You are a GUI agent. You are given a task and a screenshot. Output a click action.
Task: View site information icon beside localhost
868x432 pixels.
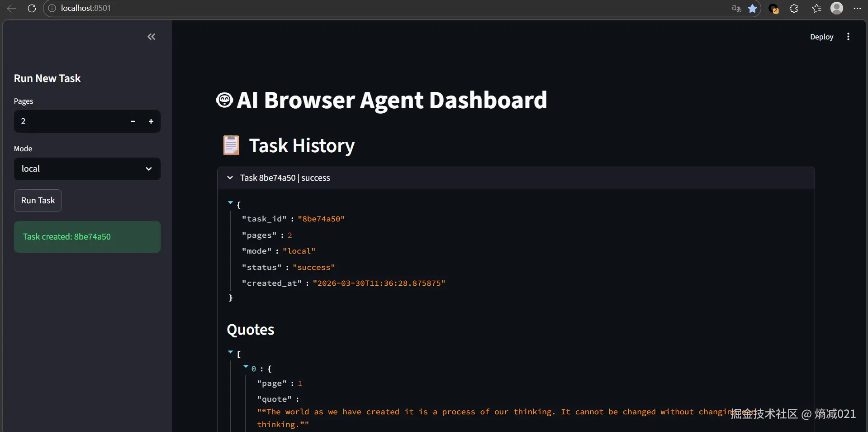52,8
